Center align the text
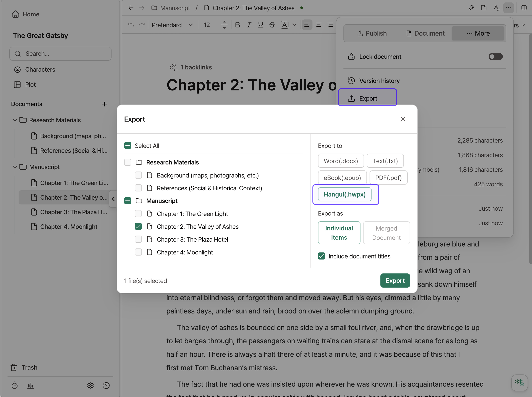The height and width of the screenshot is (397, 532). (319, 25)
